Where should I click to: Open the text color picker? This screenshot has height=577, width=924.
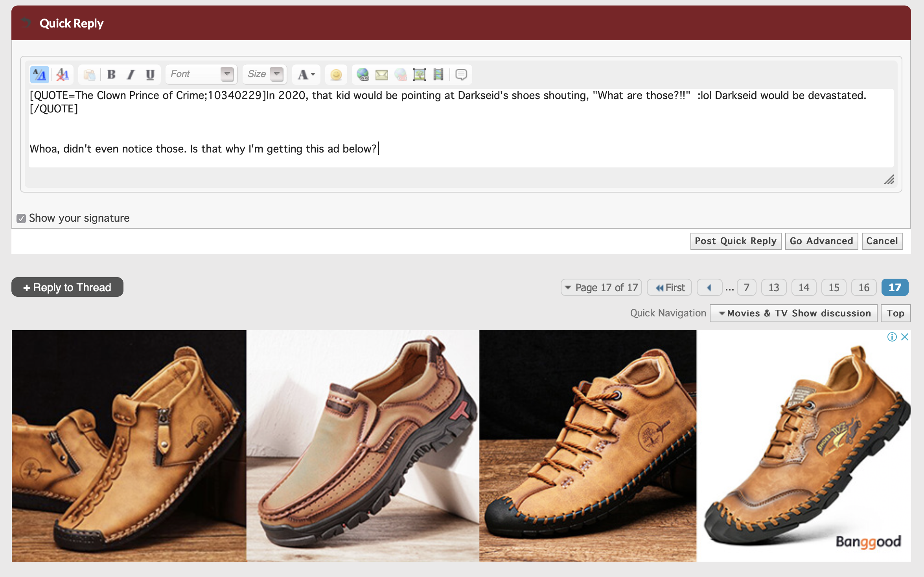(306, 74)
